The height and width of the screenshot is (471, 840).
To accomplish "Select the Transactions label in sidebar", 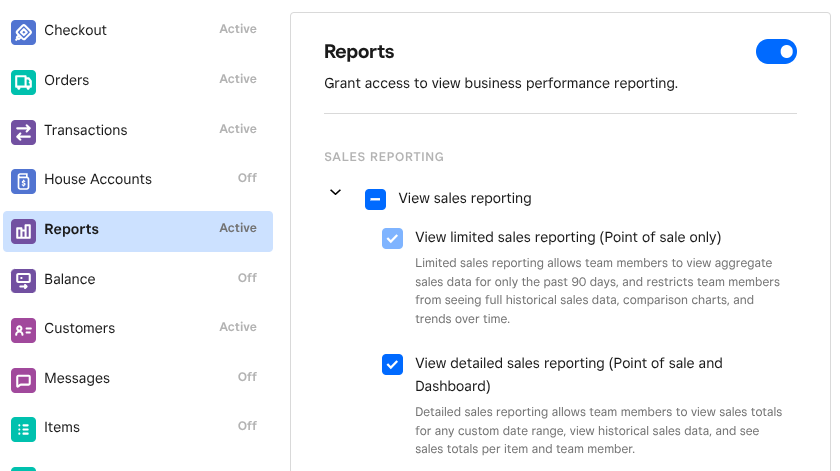I will tap(85, 130).
